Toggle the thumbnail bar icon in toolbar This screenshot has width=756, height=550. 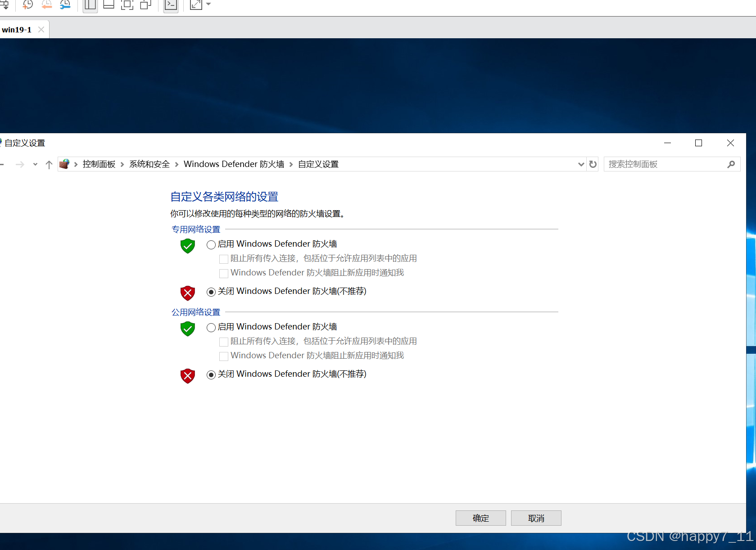(x=109, y=5)
